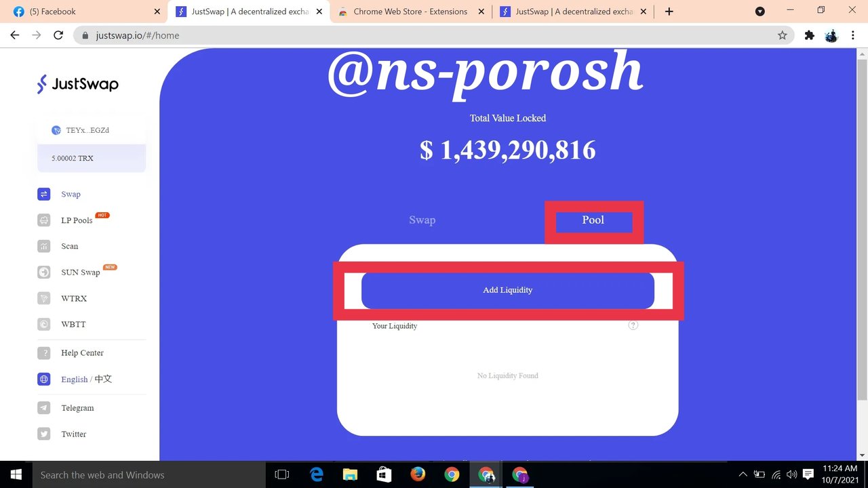Image resolution: width=868 pixels, height=488 pixels.
Task: Click the Your Liquidity help question icon
Action: coord(633,325)
